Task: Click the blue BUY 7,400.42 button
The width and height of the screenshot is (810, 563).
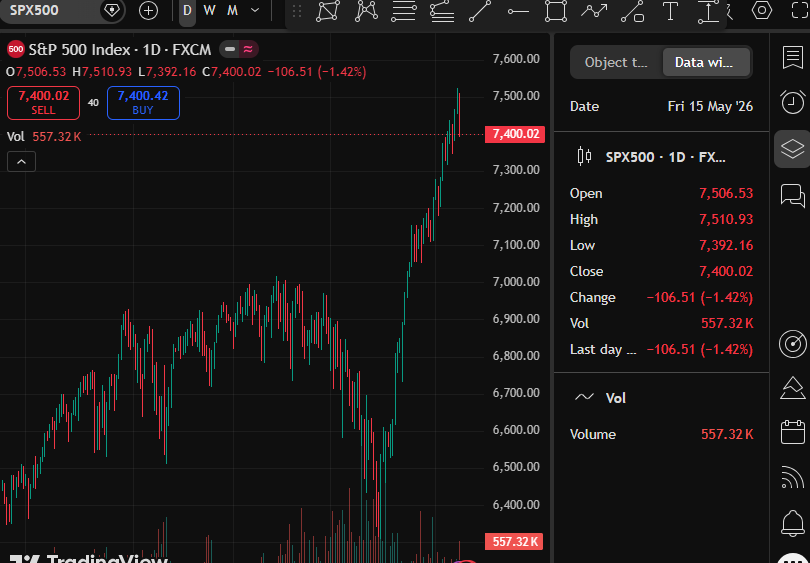Action: 143,103
